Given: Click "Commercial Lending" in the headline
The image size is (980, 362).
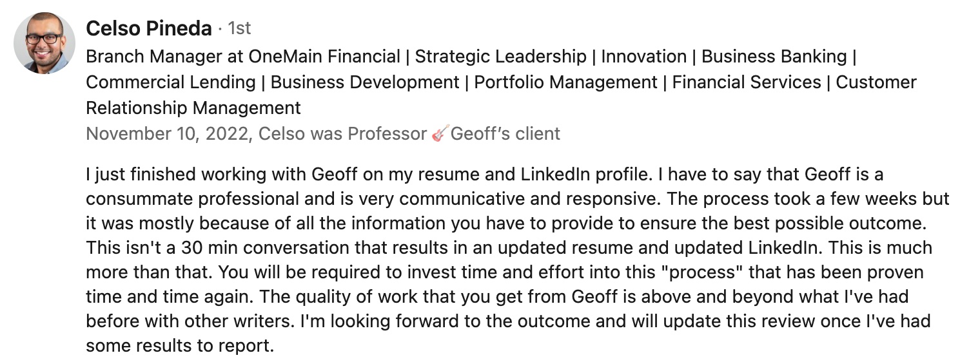Looking at the screenshot, I should [171, 82].
